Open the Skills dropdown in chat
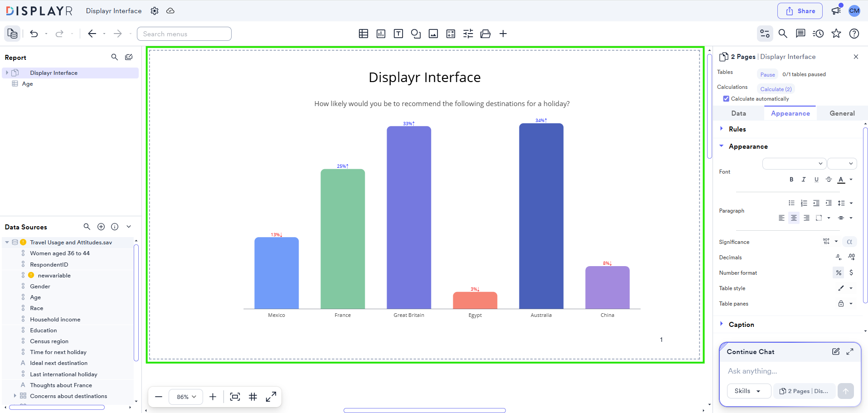 (749, 391)
